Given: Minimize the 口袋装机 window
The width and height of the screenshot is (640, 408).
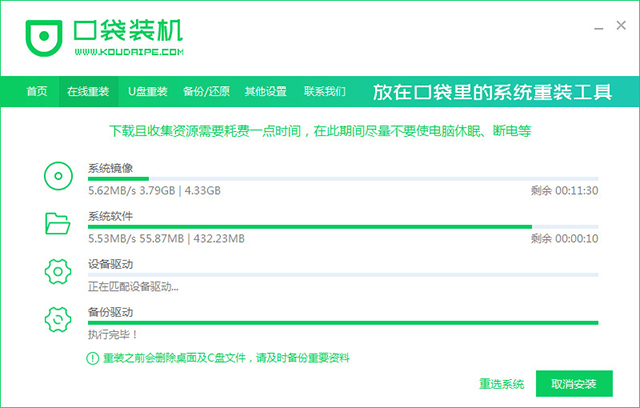Looking at the screenshot, I should pyautogui.click(x=599, y=28).
